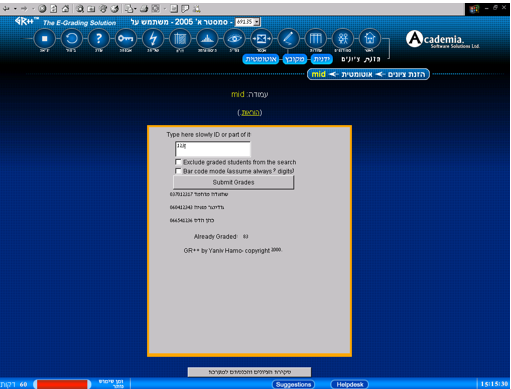The width and height of the screenshot is (511, 389).
Task: Click the Suggestions button
Action: [293, 384]
